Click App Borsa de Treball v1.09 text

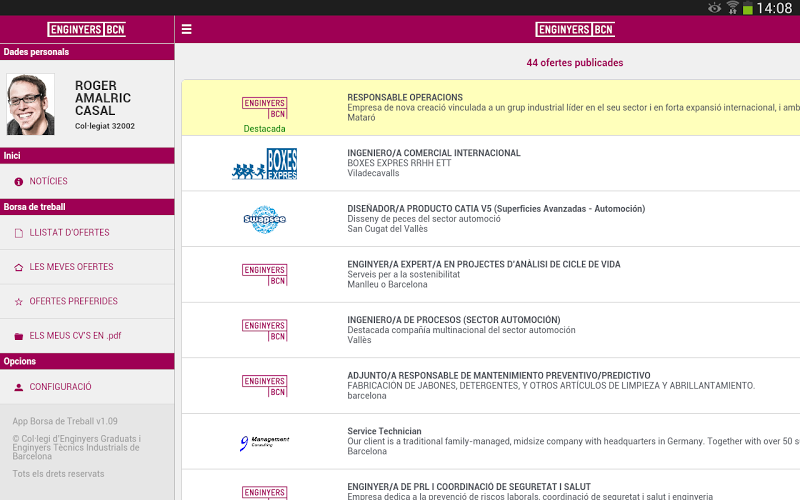point(65,421)
